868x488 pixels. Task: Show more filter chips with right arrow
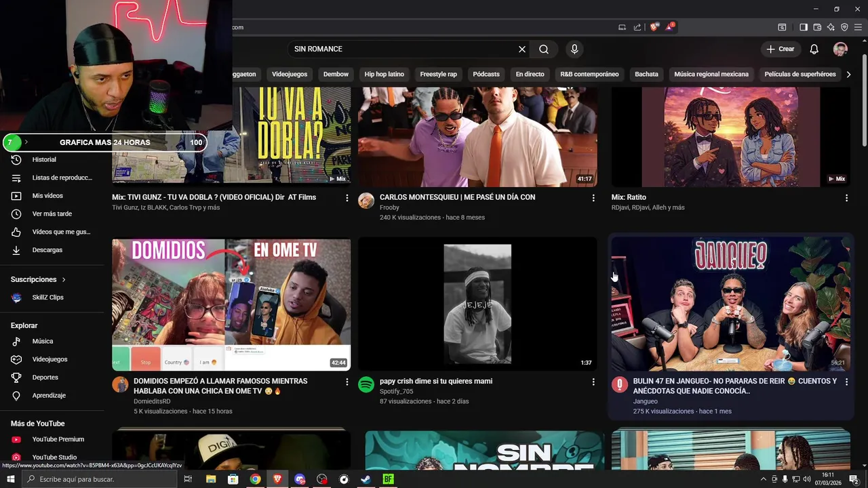848,74
